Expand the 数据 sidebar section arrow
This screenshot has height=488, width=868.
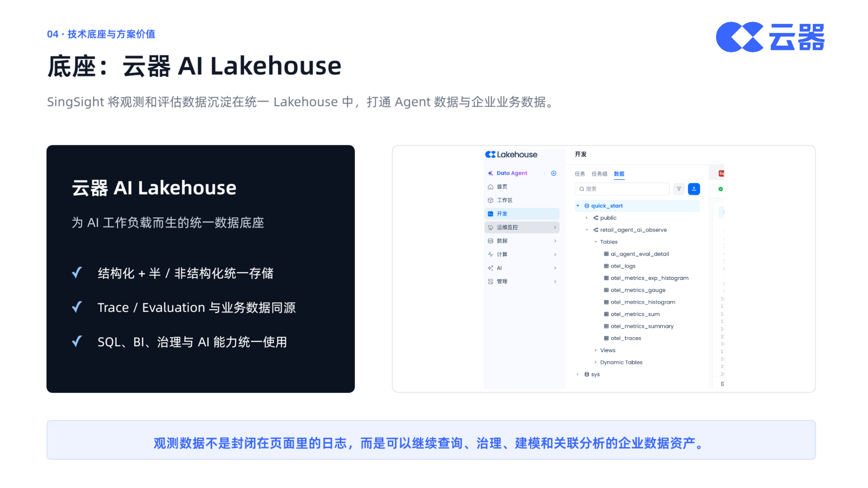(x=555, y=241)
